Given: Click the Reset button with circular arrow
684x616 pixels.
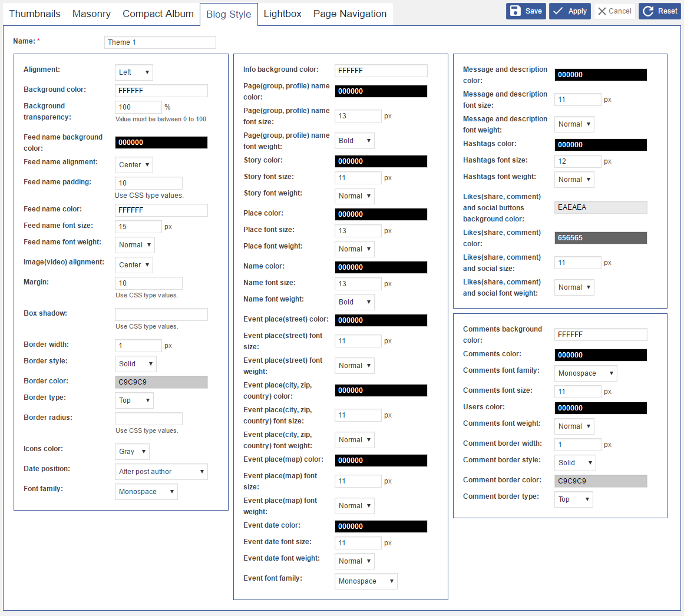Looking at the screenshot, I should point(659,11).
